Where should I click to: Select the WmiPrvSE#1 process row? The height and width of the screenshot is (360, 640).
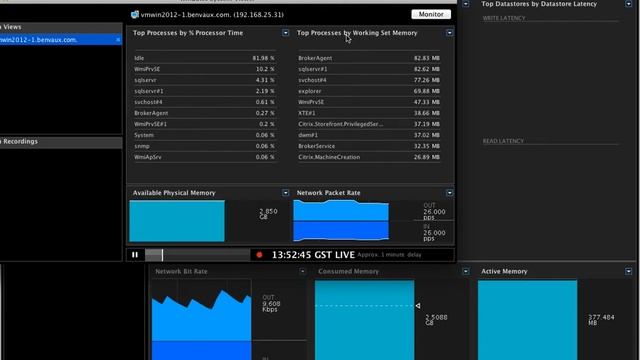click(x=204, y=124)
